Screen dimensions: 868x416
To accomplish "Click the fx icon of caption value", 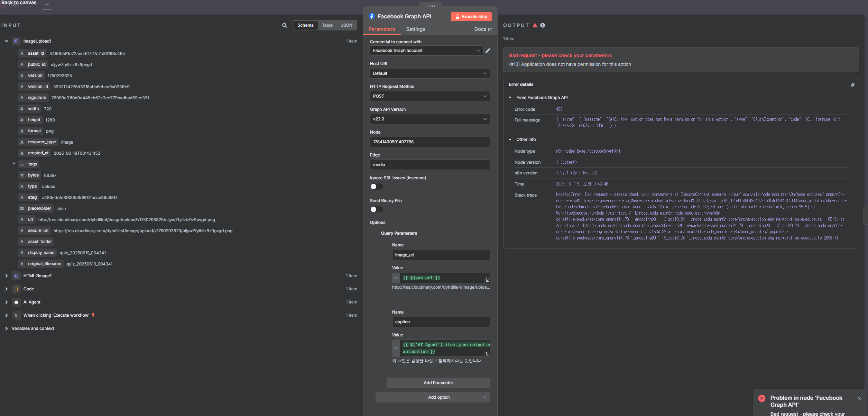I will point(396,348).
